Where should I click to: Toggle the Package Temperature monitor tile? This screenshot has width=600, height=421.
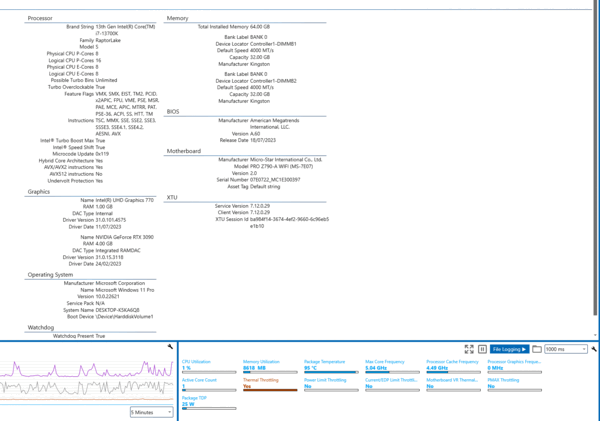[x=329, y=366]
